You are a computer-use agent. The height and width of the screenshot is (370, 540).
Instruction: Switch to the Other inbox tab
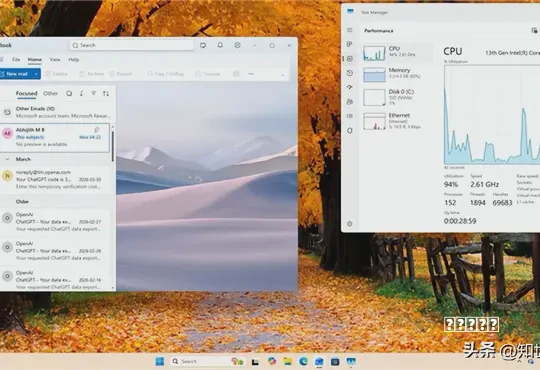pos(51,93)
